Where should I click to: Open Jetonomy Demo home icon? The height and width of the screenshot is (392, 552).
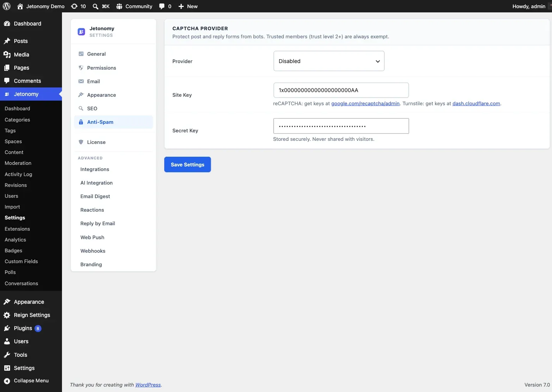click(x=20, y=6)
